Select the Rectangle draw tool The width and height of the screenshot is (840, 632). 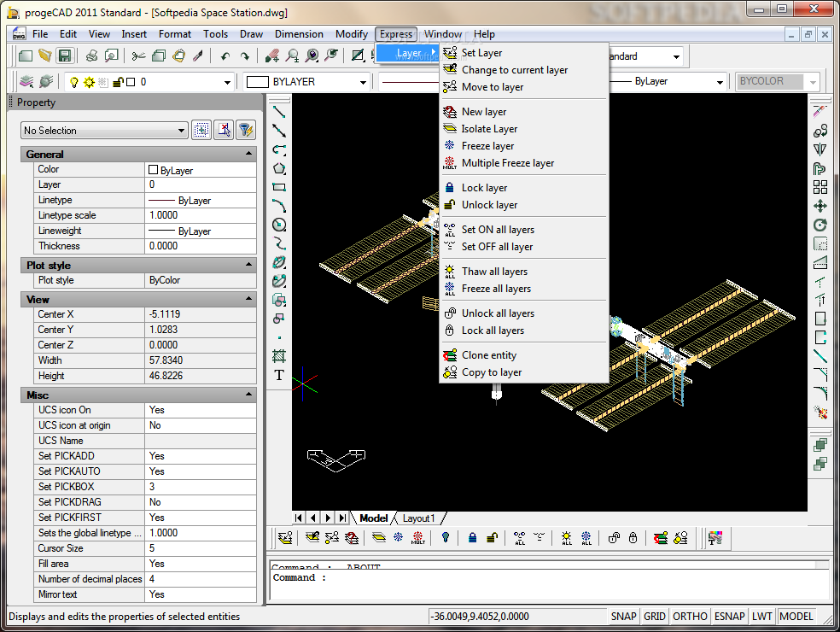pyautogui.click(x=279, y=187)
